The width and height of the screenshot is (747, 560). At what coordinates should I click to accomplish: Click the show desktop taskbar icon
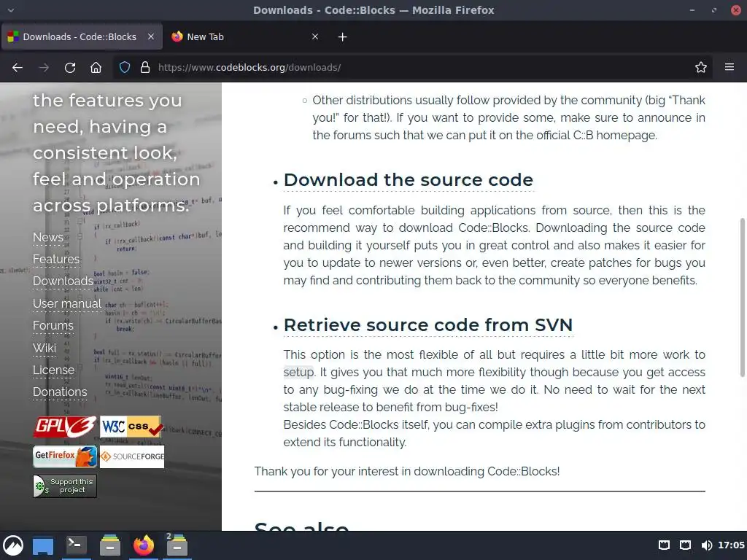[x=43, y=545]
